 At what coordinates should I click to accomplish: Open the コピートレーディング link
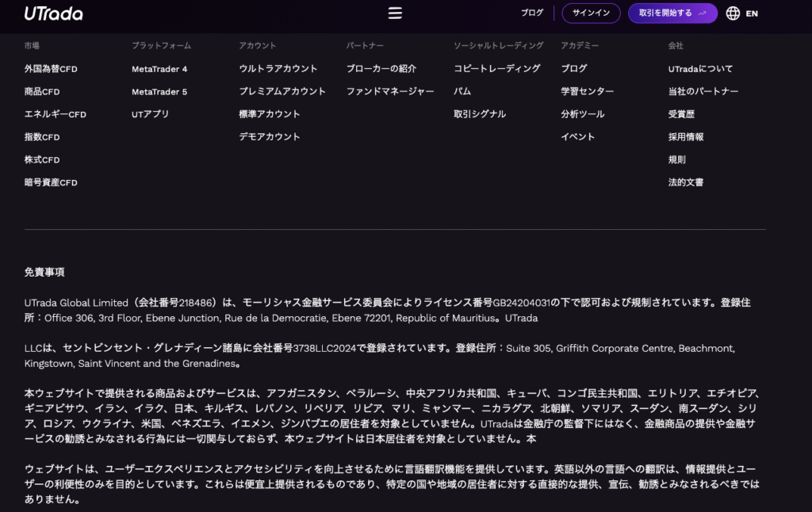497,68
